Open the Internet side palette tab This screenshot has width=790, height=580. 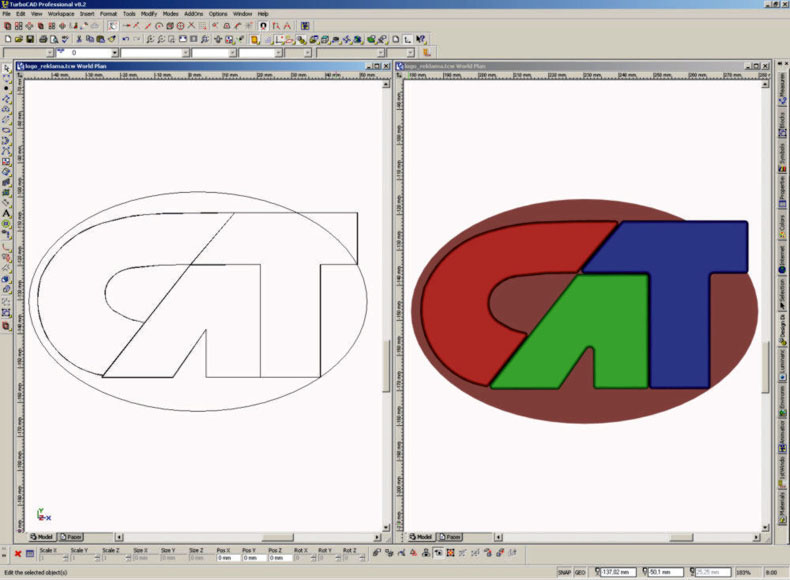[782, 262]
